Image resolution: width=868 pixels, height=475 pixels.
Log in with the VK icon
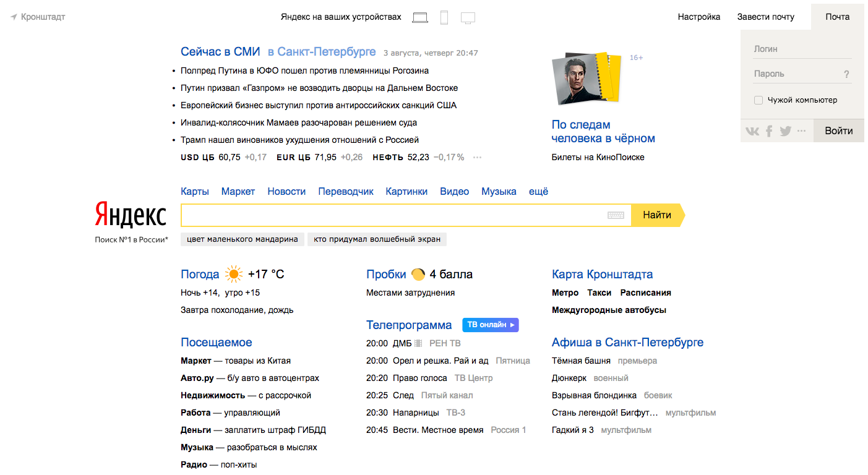pos(752,131)
